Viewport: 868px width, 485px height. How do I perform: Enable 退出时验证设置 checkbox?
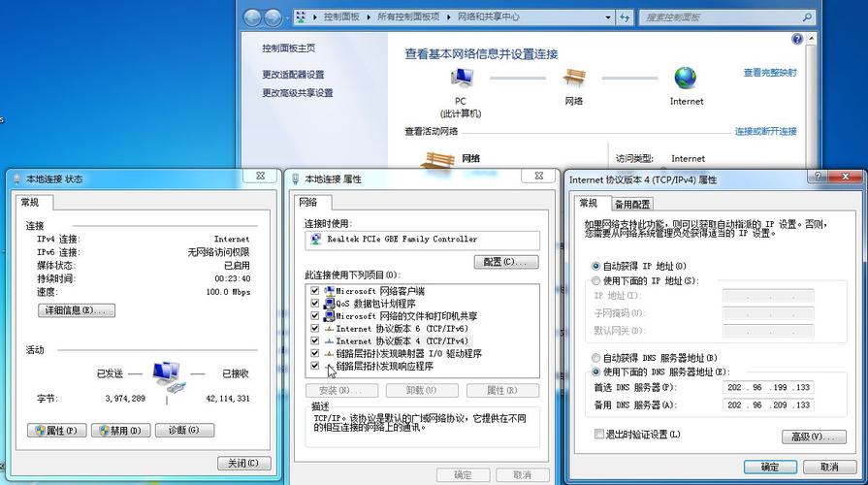(x=598, y=435)
